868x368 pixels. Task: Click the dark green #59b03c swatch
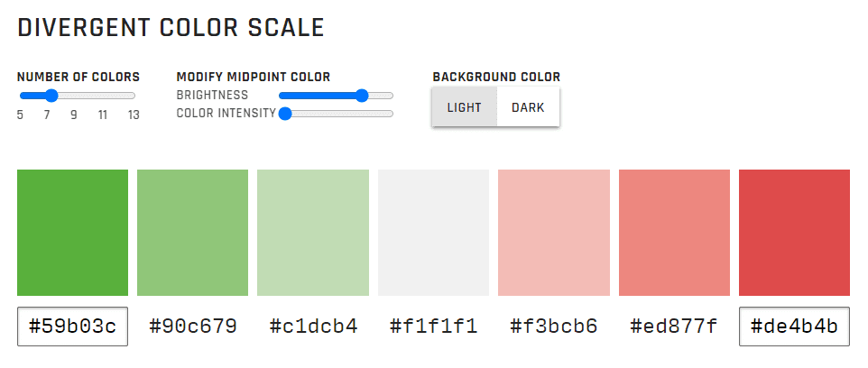72,233
